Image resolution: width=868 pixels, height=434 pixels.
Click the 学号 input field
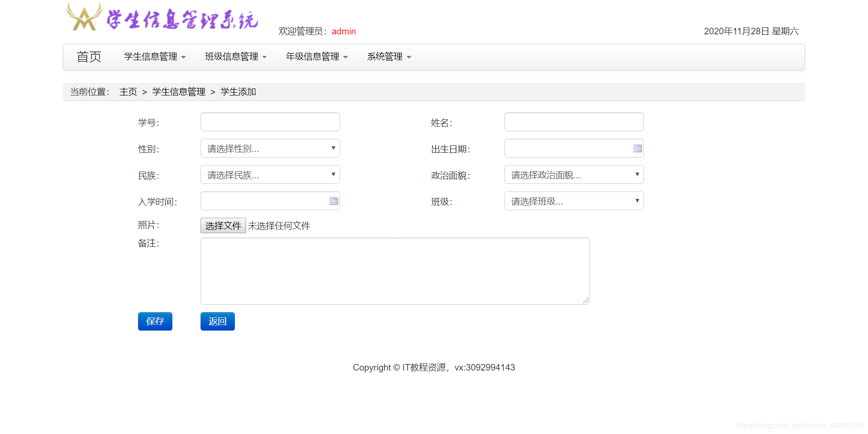(x=270, y=122)
